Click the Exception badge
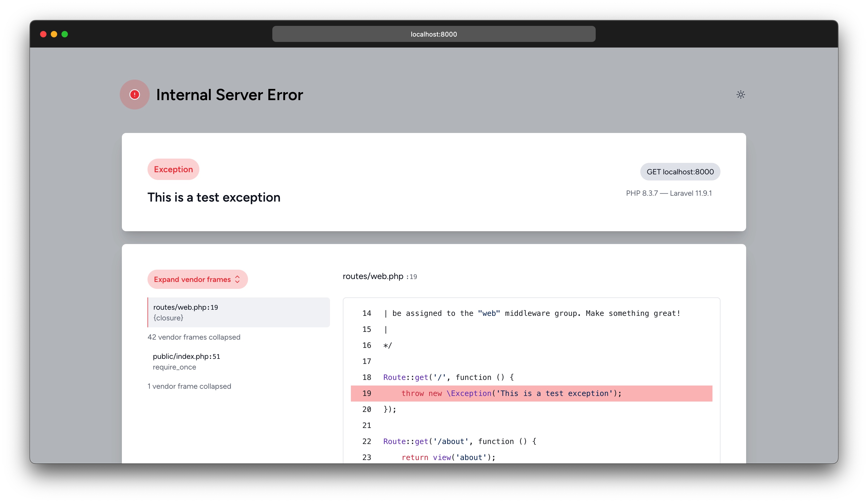 coord(173,169)
